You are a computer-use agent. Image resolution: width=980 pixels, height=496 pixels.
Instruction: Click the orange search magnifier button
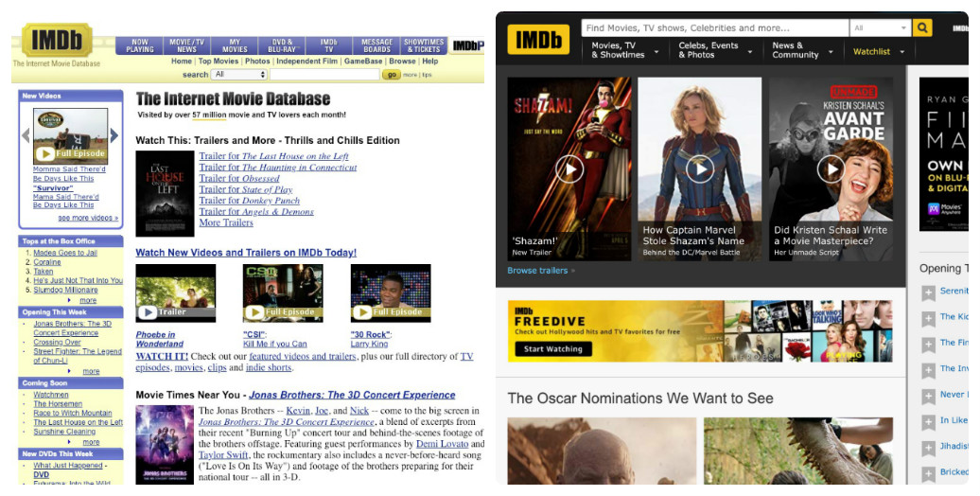(x=922, y=27)
